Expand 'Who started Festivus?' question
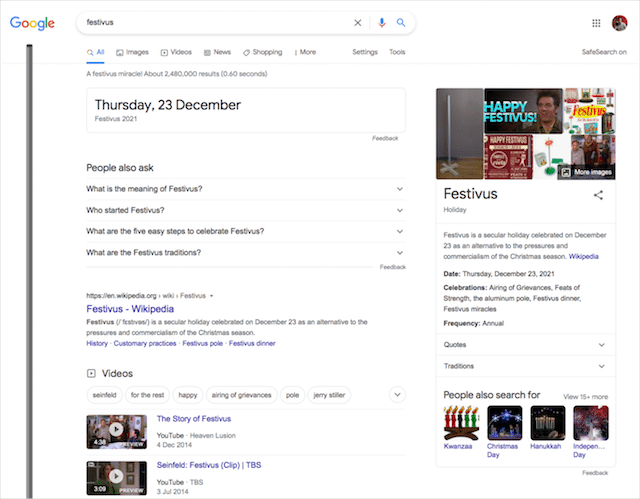 pyautogui.click(x=246, y=210)
